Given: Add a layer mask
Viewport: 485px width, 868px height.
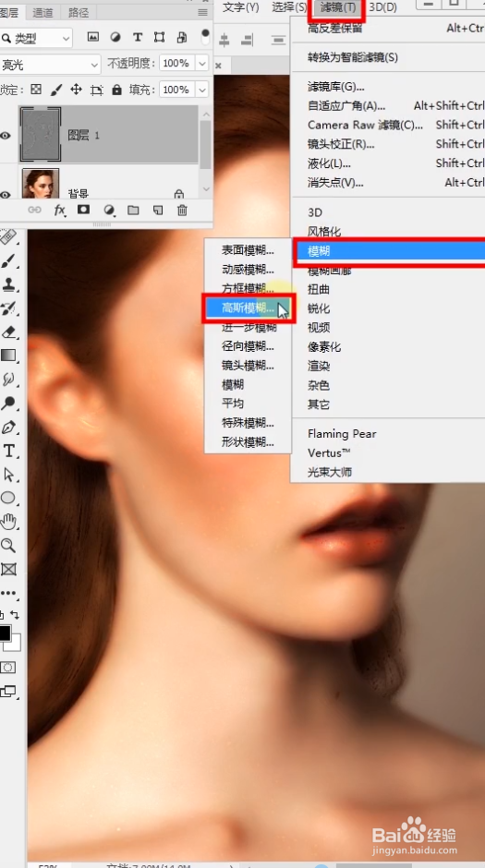Looking at the screenshot, I should [83, 210].
